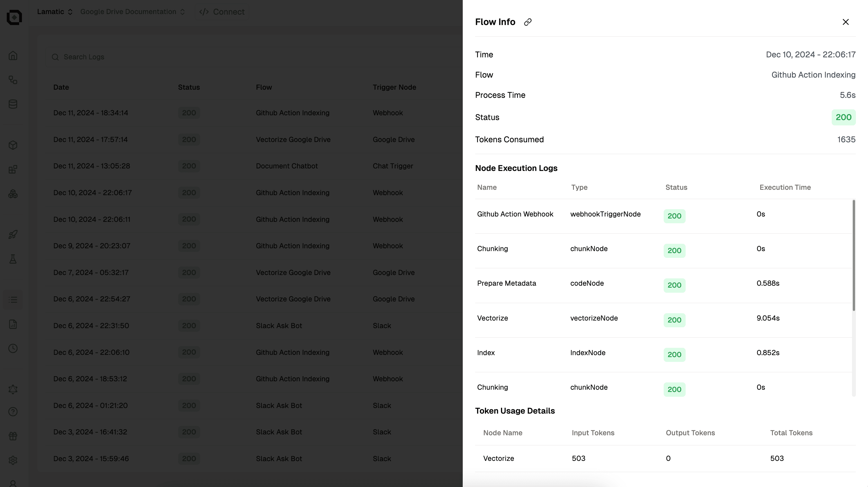The width and height of the screenshot is (868, 487).
Task: Open the GraphQL icon in the sidebar
Action: (x=13, y=389)
